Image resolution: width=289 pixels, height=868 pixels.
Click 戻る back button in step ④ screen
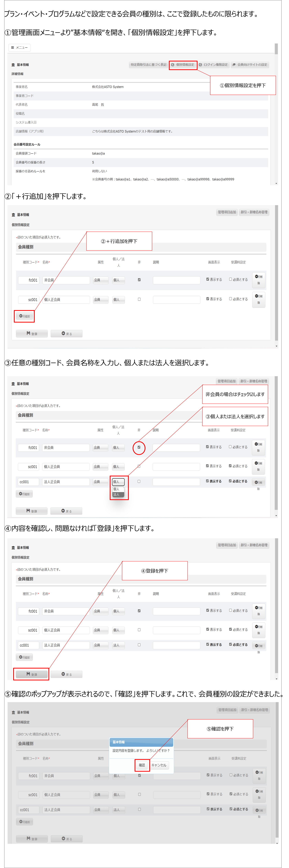tap(66, 674)
